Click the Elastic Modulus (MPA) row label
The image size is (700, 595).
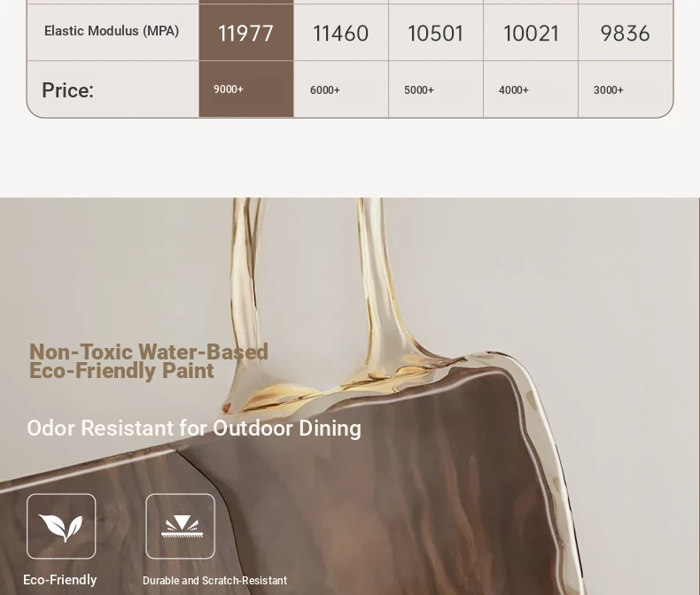coord(112,31)
